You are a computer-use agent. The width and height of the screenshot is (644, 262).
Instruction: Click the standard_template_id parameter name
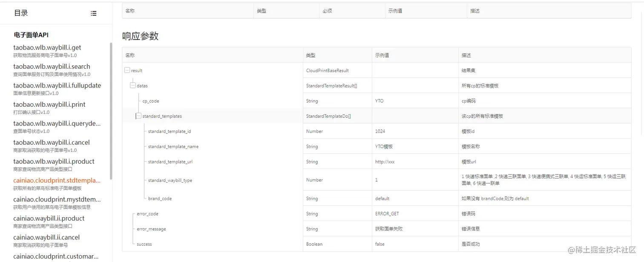pyautogui.click(x=170, y=131)
